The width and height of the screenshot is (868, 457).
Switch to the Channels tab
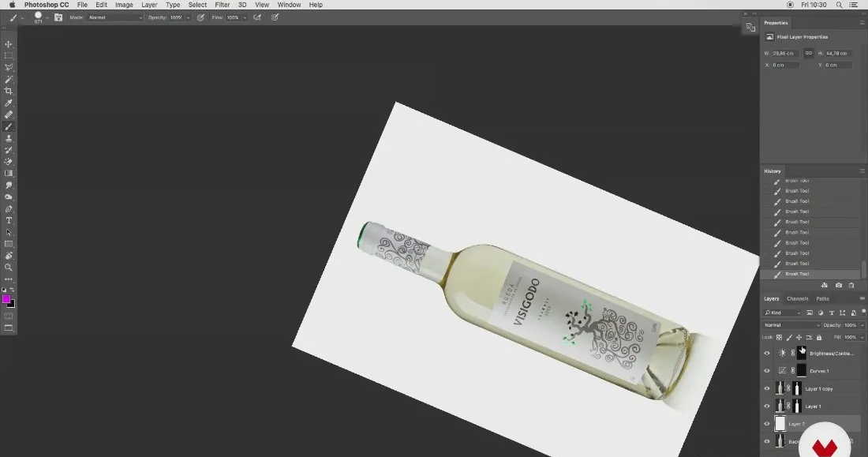(798, 299)
